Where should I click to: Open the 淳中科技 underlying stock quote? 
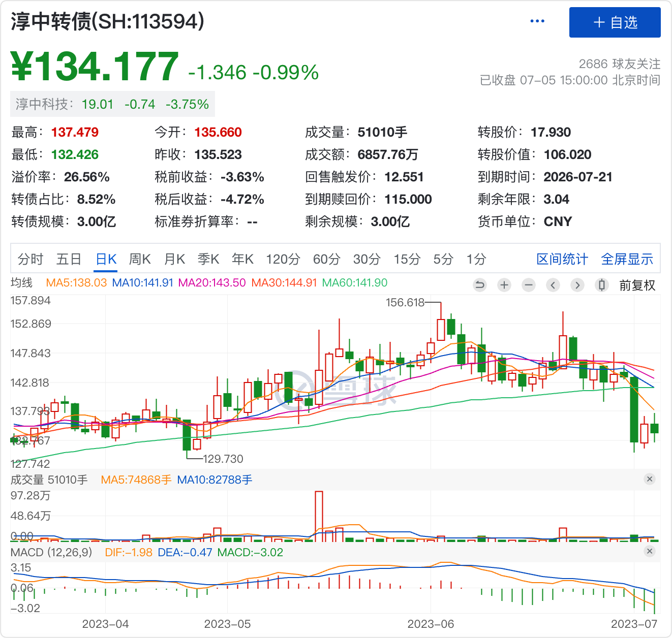(112, 104)
